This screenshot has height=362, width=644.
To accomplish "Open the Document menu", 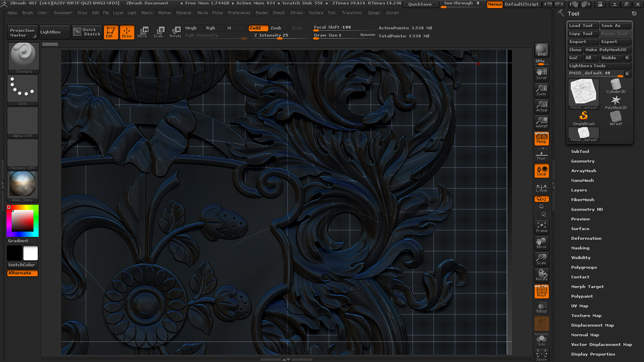I will coord(63,13).
